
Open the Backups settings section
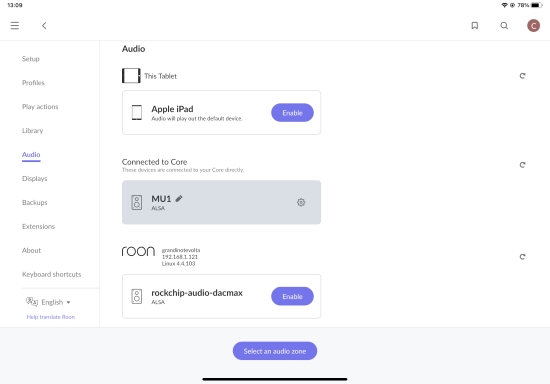(x=34, y=202)
